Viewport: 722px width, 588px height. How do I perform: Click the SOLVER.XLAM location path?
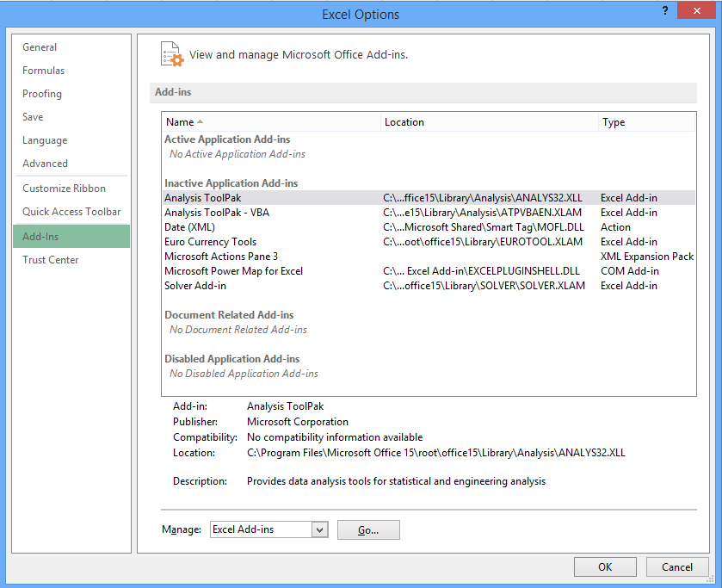484,286
